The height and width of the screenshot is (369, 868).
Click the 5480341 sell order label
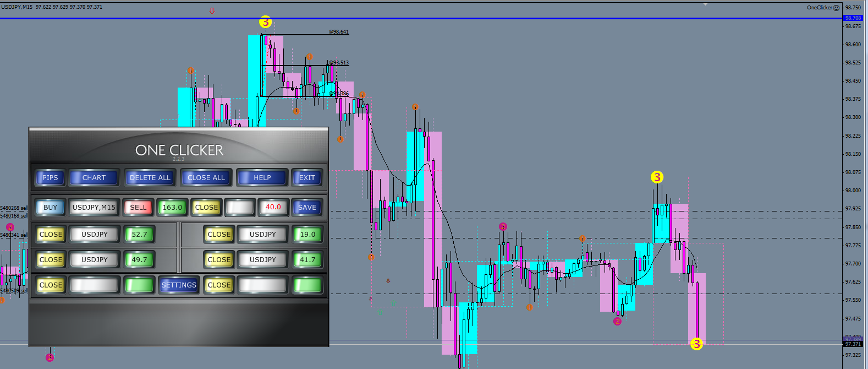pos(14,235)
